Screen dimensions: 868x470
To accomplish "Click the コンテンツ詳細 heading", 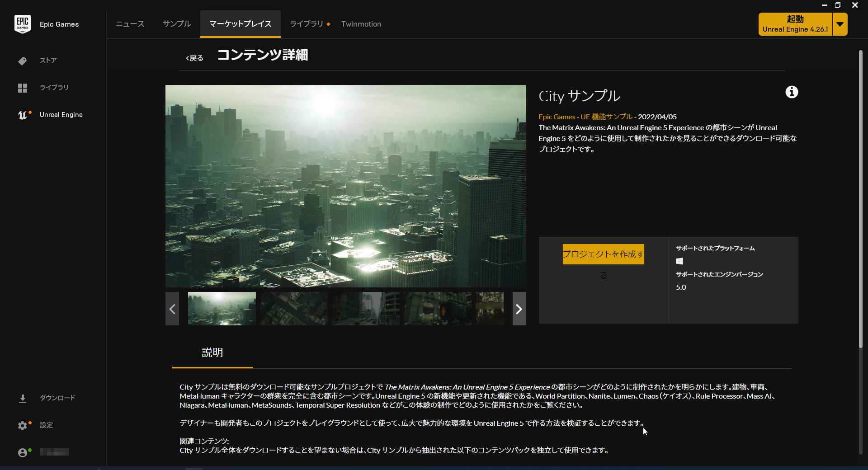I will (x=263, y=55).
